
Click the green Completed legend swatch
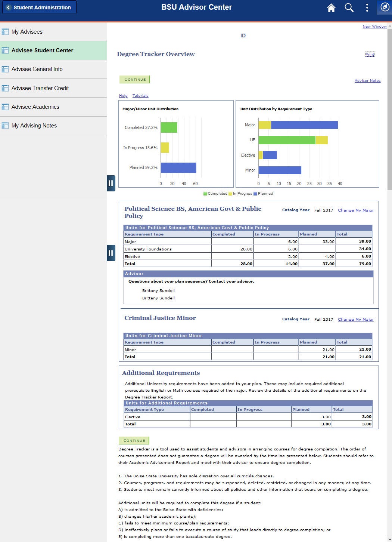(205, 194)
